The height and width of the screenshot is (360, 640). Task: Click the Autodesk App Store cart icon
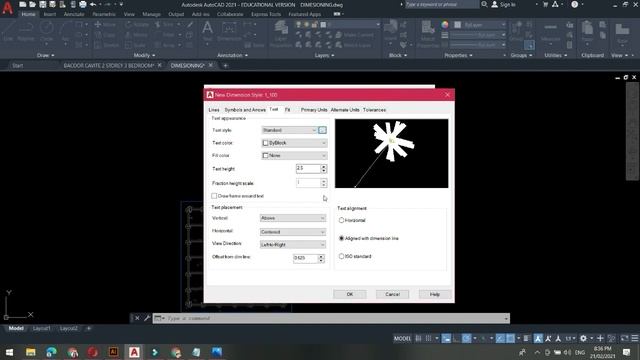(545, 4)
